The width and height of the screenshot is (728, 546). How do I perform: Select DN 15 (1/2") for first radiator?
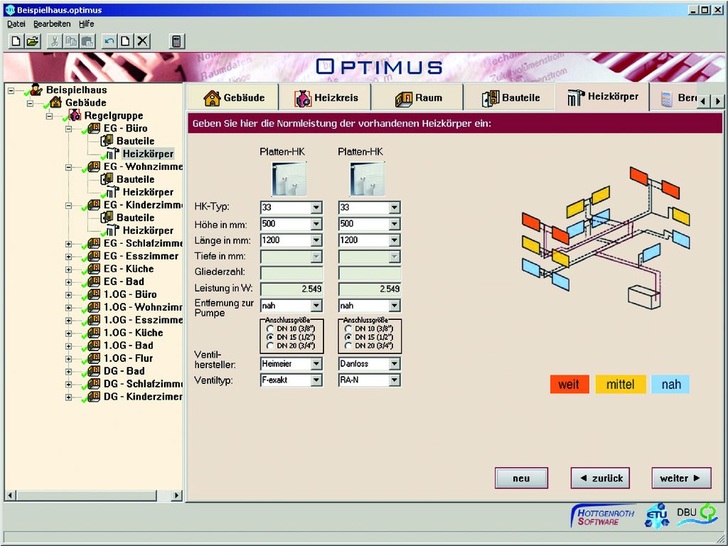point(269,337)
